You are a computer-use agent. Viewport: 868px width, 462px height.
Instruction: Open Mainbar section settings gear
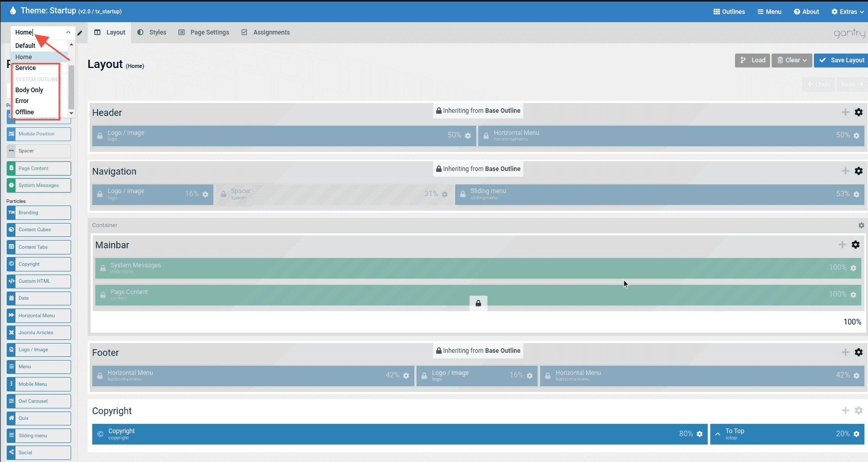tap(856, 245)
